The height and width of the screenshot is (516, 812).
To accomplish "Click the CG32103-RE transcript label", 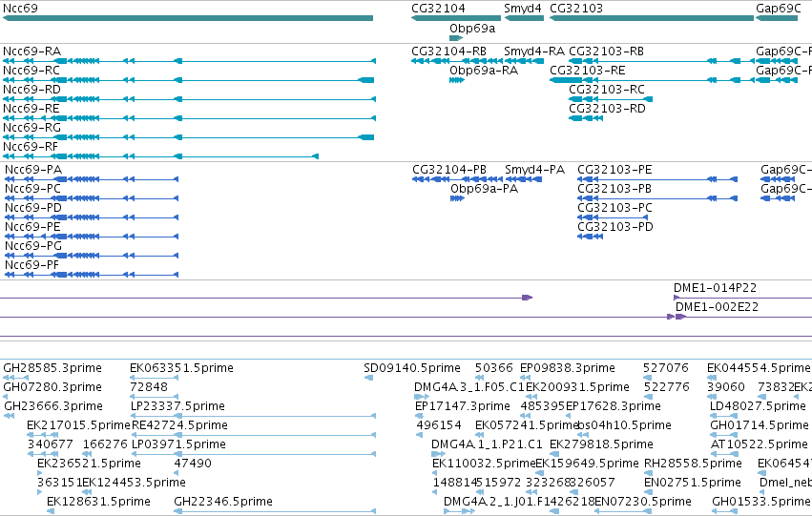I will point(587,71).
